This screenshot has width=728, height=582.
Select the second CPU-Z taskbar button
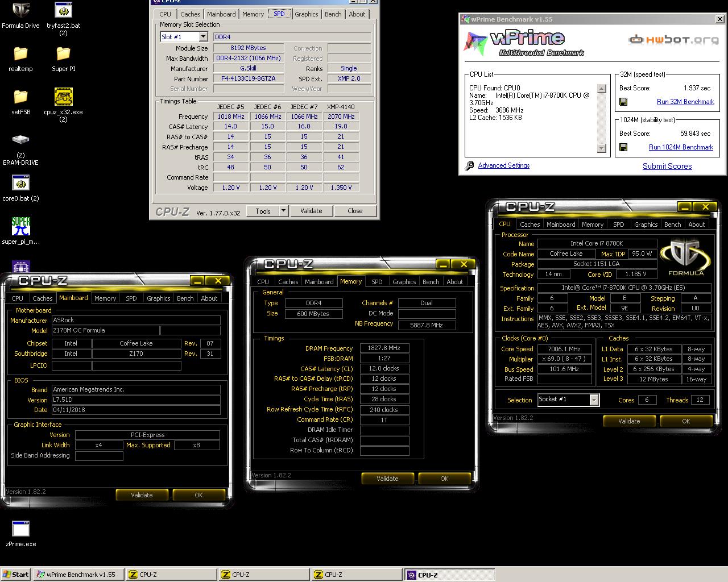tap(264, 575)
